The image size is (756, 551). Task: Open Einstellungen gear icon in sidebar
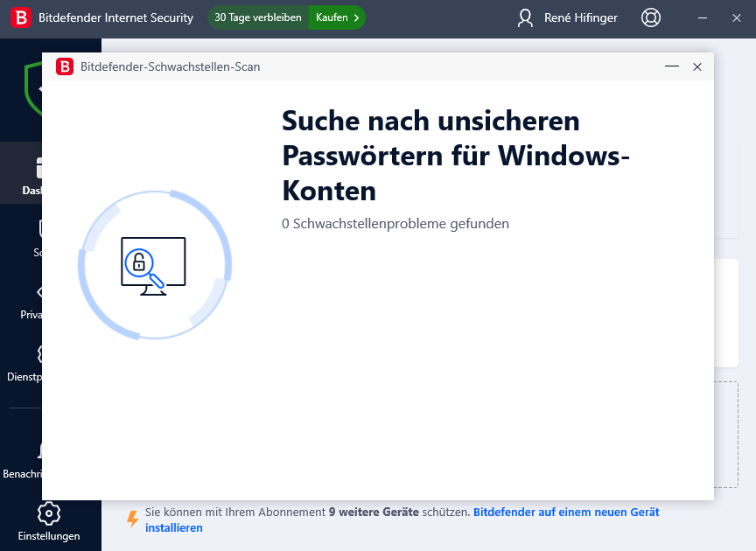49,513
